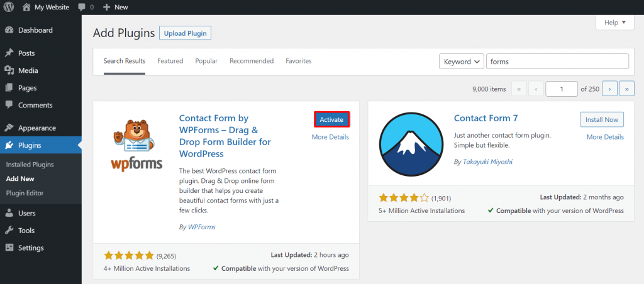The image size is (644, 284).
Task: Open My Website home icon
Action: [26, 7]
